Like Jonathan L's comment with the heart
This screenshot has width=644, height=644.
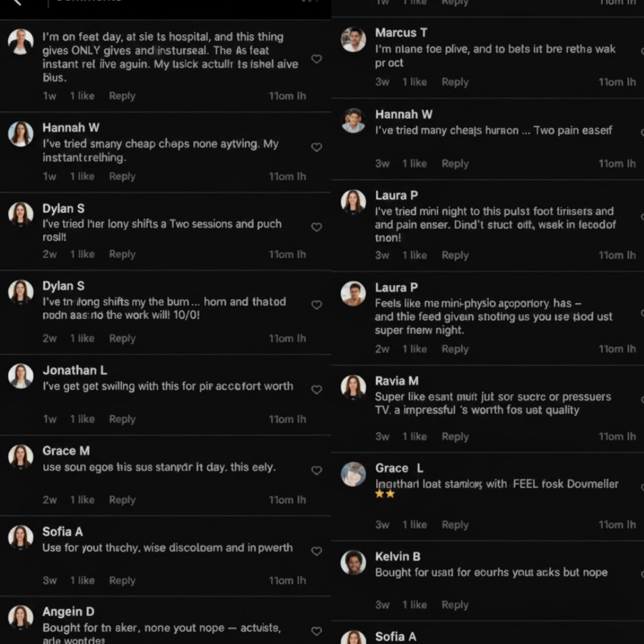317,390
